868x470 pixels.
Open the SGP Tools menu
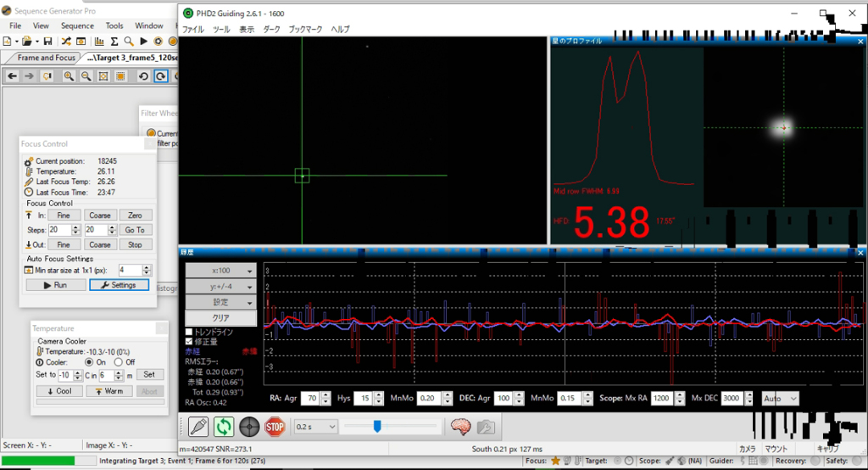(114, 25)
